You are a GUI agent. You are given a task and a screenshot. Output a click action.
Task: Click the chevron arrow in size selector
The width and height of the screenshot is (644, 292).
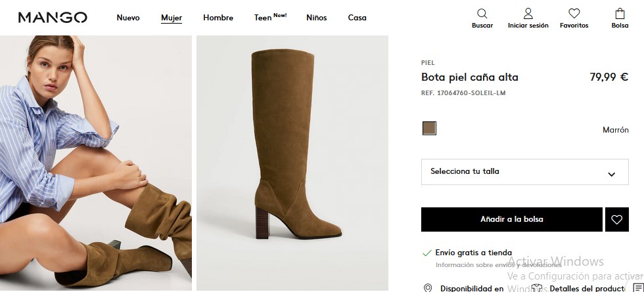click(611, 175)
